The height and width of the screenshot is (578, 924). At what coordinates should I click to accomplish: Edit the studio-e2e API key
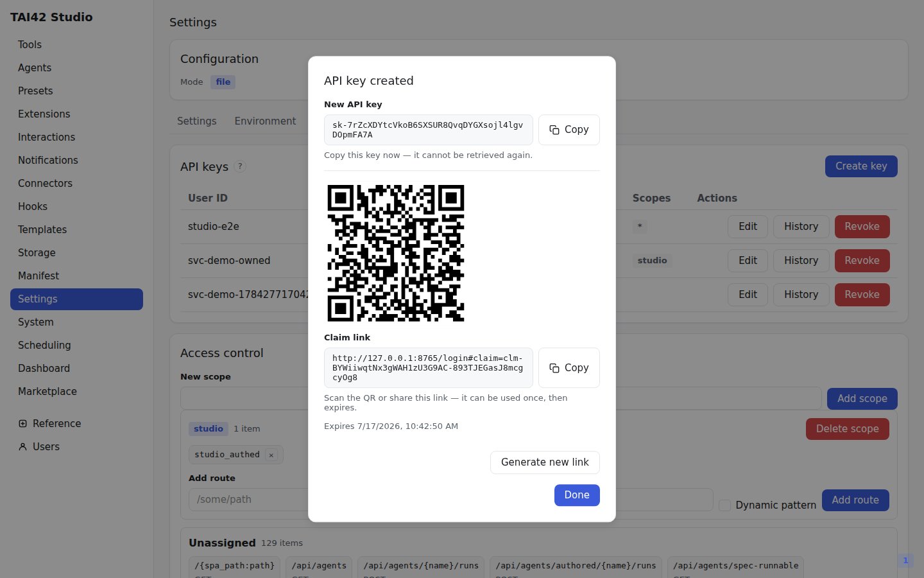[x=748, y=227]
